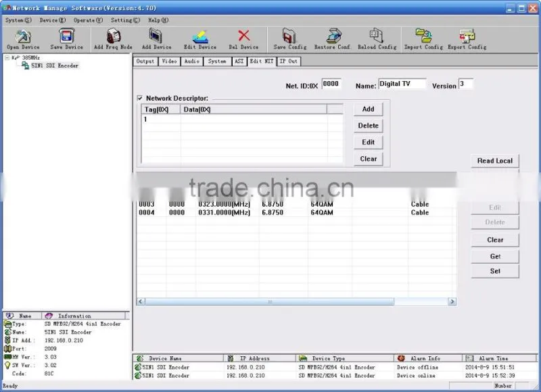This screenshot has width=541, height=392.
Task: Switch to the Output tab
Action: click(145, 62)
